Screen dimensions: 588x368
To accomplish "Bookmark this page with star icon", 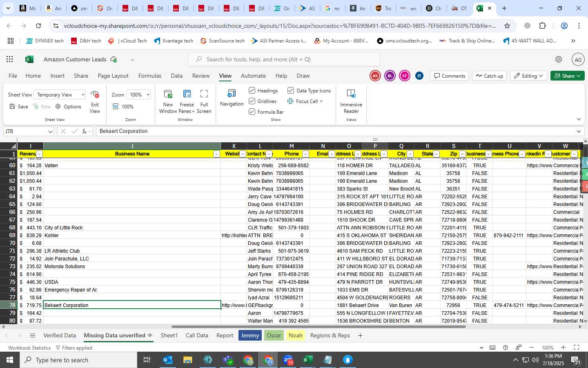I will [x=507, y=26].
